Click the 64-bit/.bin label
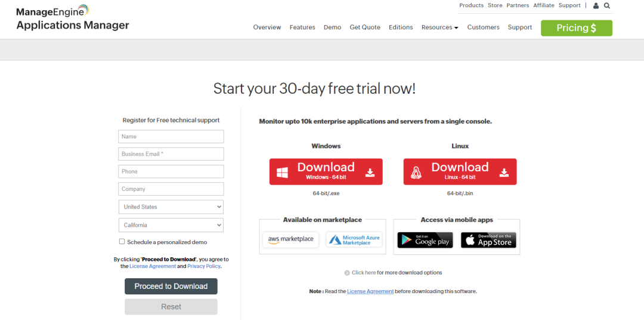This screenshot has height=320, width=644. (460, 193)
